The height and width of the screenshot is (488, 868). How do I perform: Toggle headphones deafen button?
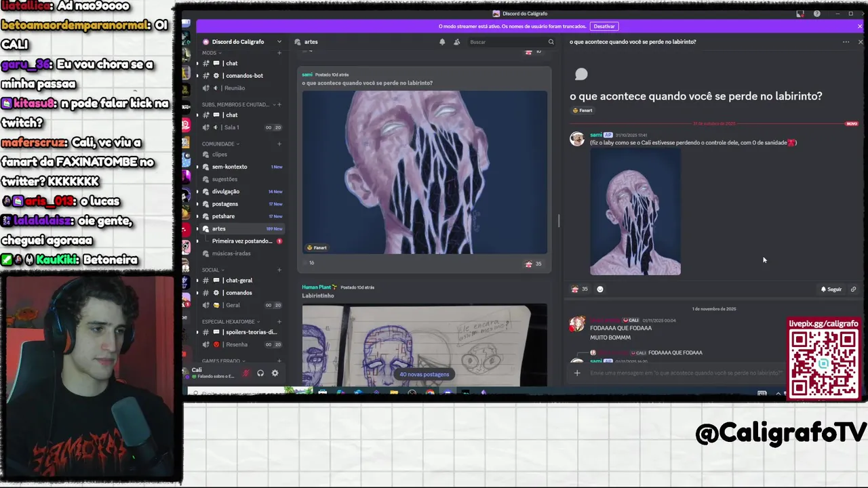coord(260,373)
